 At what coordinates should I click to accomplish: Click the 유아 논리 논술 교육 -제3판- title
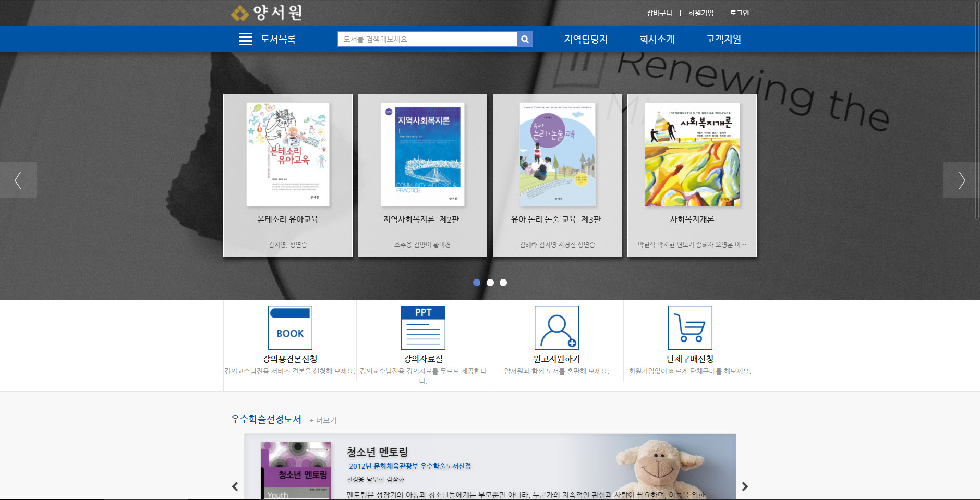coord(557,219)
